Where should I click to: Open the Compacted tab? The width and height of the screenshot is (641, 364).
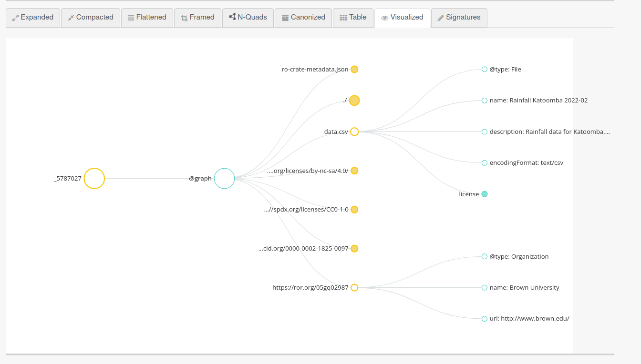click(91, 18)
